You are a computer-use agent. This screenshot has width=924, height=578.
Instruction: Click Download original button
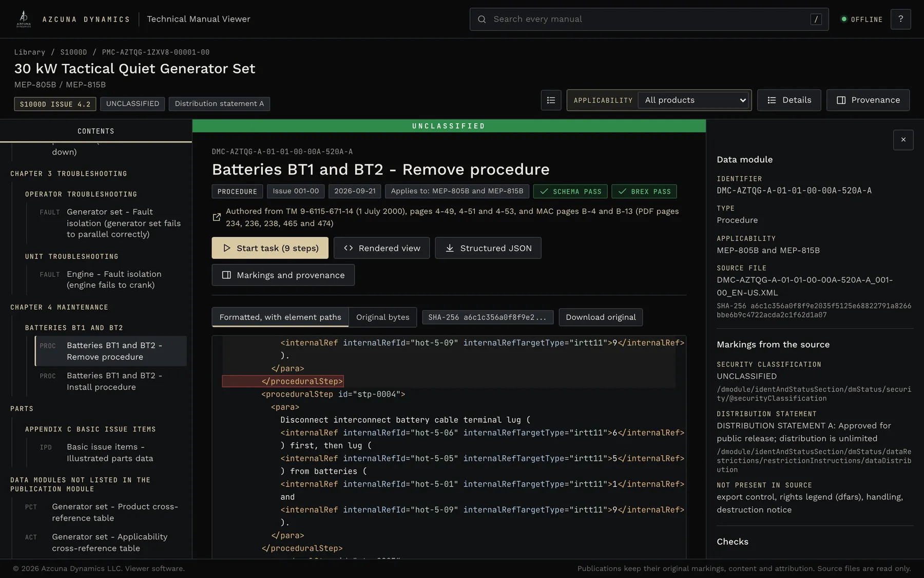click(x=601, y=317)
